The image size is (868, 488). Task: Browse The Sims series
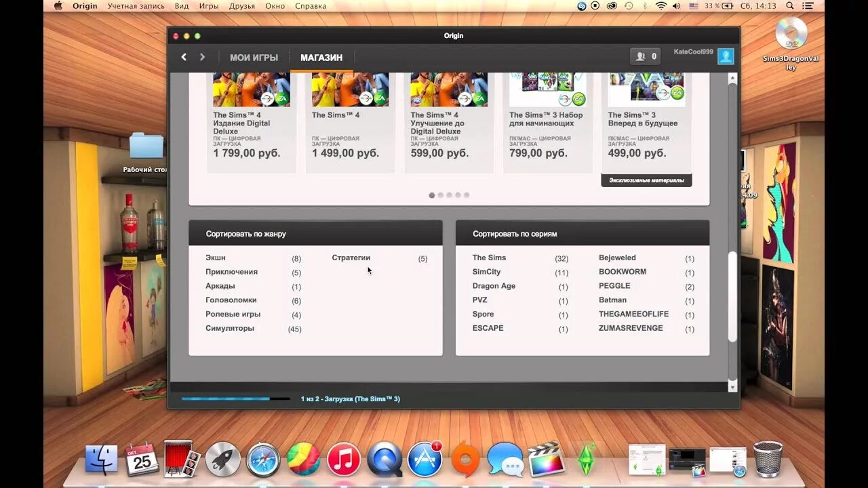(489, 258)
